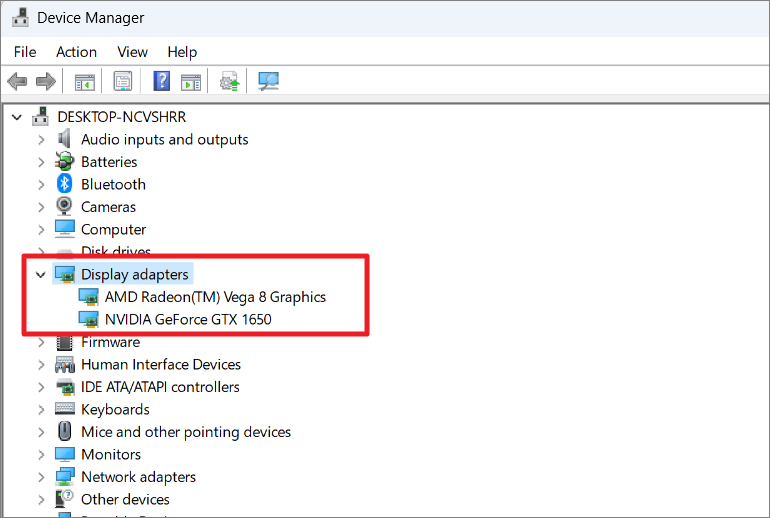Click the Forward arrow toolbar icon
The width and height of the screenshot is (770, 518).
[x=46, y=81]
